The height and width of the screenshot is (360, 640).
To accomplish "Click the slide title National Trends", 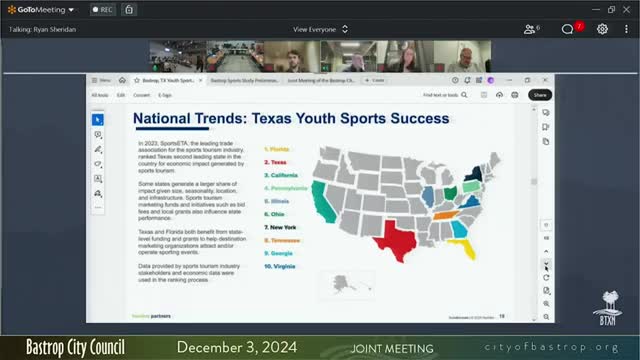I will (291, 118).
